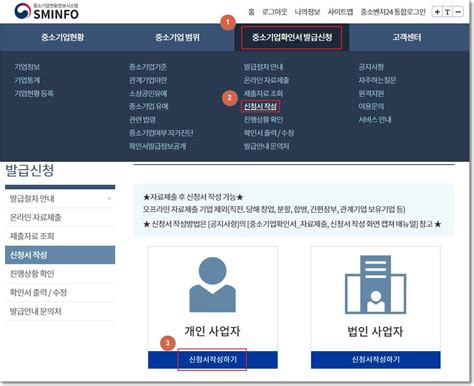Open the 중소기업 범위 main menu
Image resolution: width=474 pixels, height=386 pixels.
tap(177, 37)
